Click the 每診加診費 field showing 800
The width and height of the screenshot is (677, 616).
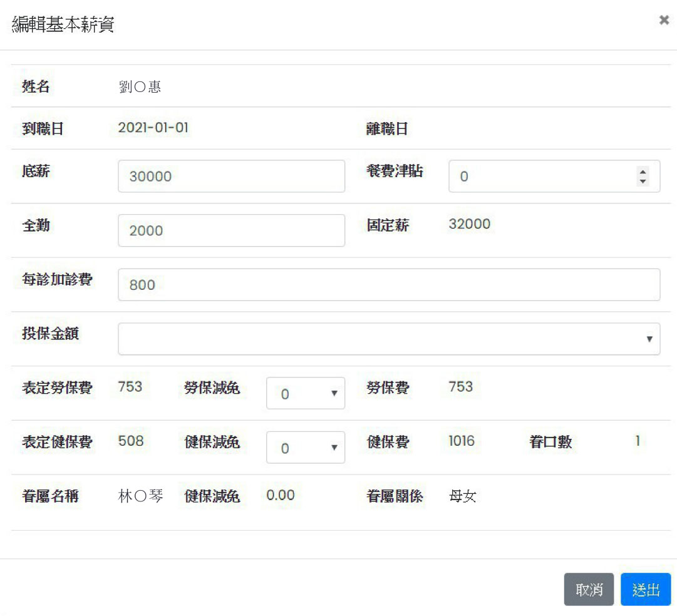[388, 285]
